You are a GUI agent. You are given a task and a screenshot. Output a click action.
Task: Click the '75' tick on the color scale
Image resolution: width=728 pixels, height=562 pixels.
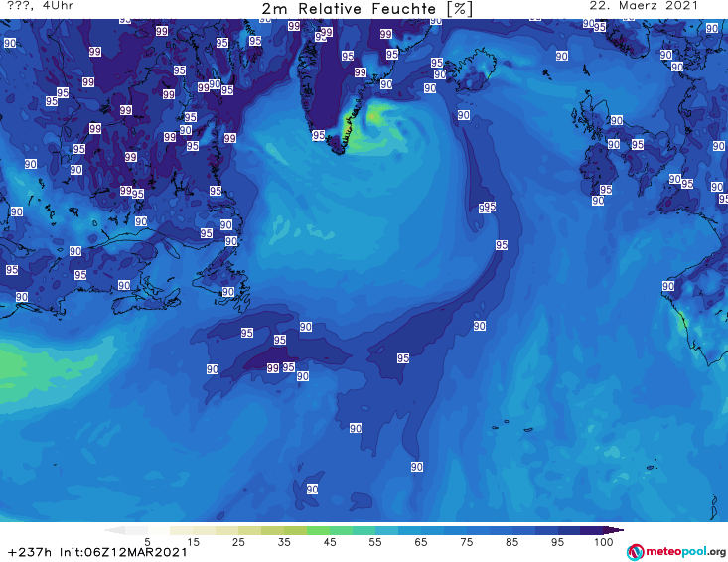(466, 542)
